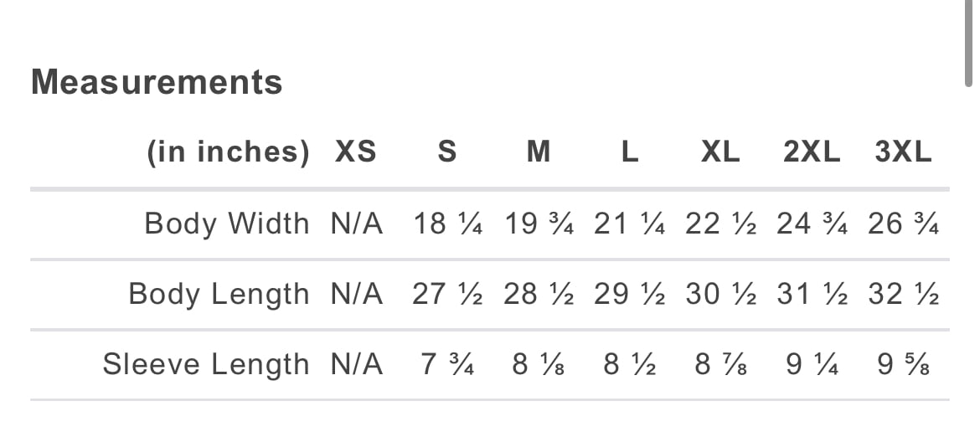Click the L size column header
The height and width of the screenshot is (437, 980).
630,152
